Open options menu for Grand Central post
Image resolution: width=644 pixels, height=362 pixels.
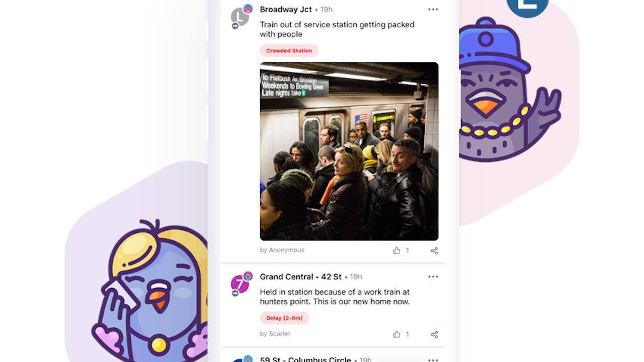click(433, 277)
